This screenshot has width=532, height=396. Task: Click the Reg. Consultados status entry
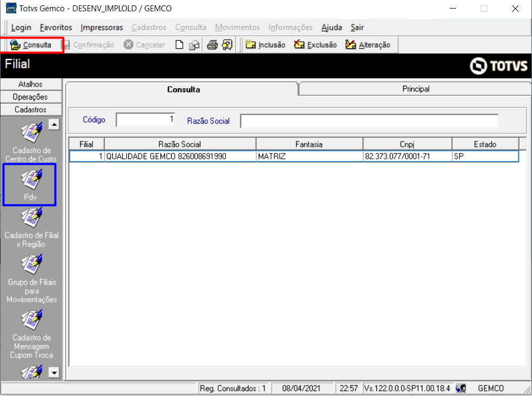pyautogui.click(x=233, y=388)
